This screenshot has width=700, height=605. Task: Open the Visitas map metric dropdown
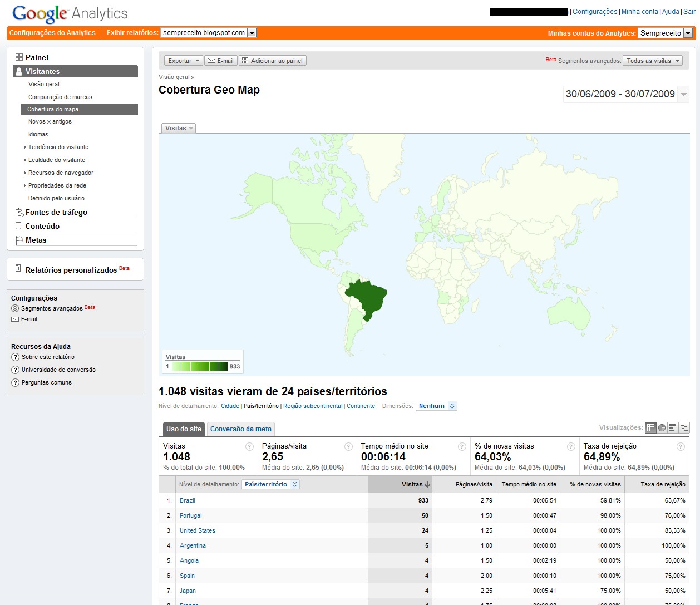pyautogui.click(x=179, y=128)
